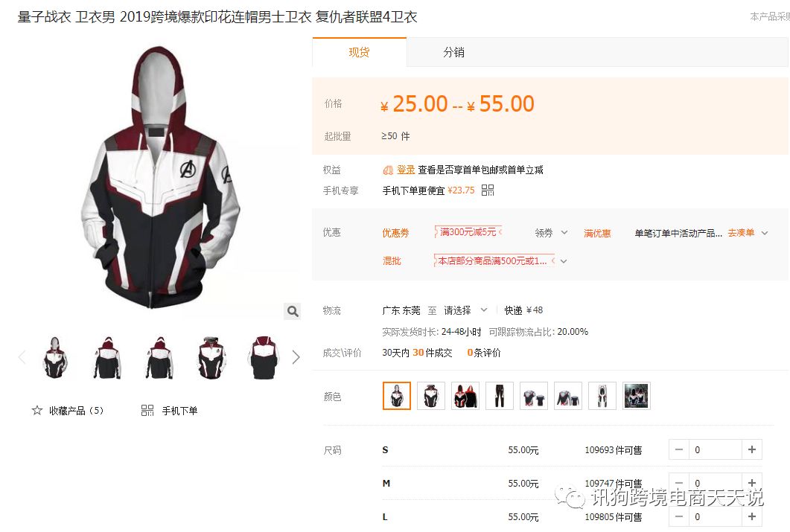Expand the 领券 coupon dropdown
The width and height of the screenshot is (790, 532).
(x=551, y=233)
